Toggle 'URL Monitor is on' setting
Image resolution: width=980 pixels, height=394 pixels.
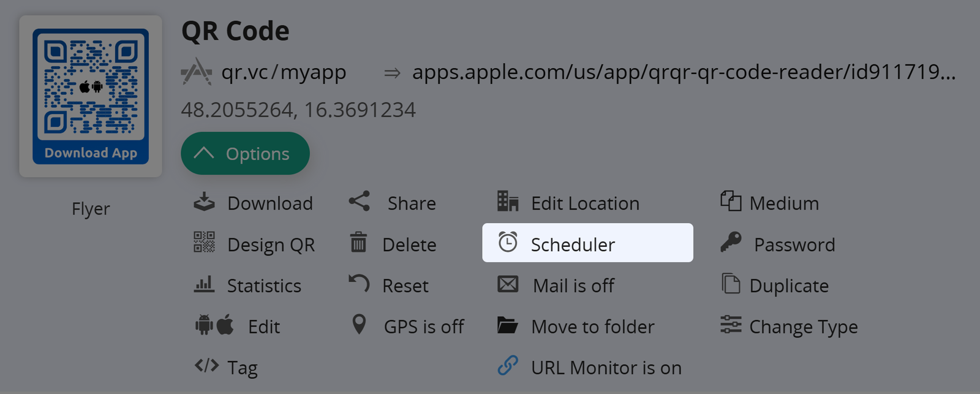click(x=606, y=368)
